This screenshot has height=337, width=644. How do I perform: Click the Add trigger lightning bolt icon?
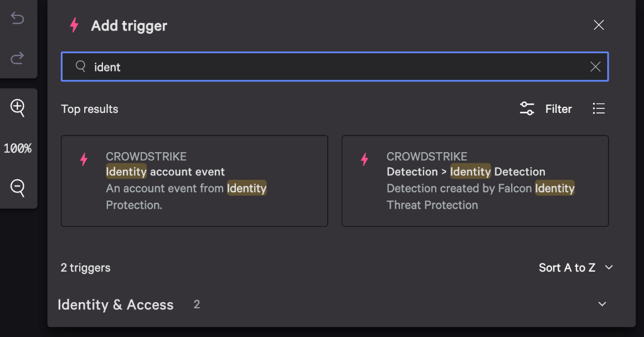pos(74,25)
